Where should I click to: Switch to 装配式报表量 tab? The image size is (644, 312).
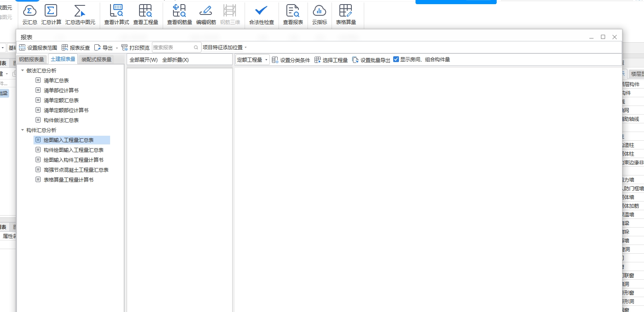pos(96,59)
